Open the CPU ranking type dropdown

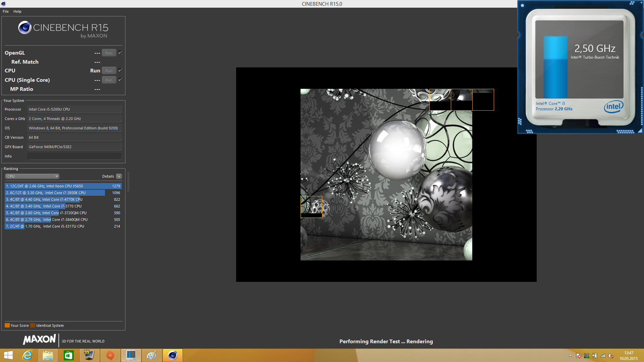tap(32, 176)
